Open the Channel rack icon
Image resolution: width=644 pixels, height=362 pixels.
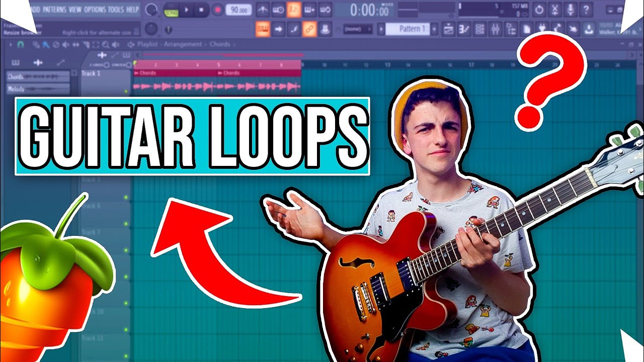pos(479,29)
